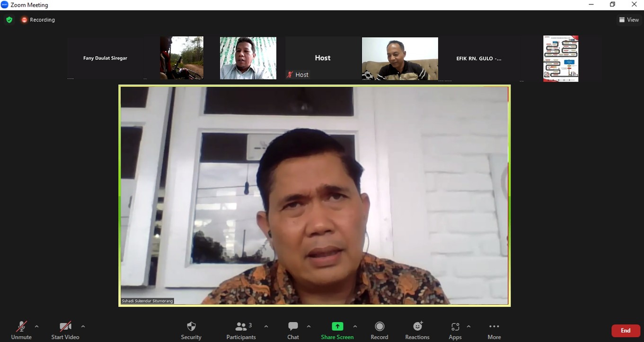This screenshot has width=644, height=342.
Task: Select the Host participant tile
Action: click(322, 58)
